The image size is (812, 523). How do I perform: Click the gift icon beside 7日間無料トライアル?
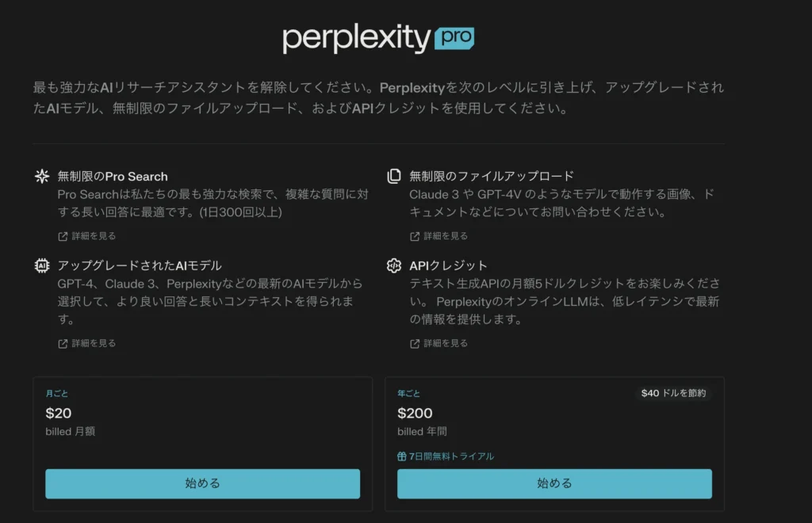[x=402, y=456]
